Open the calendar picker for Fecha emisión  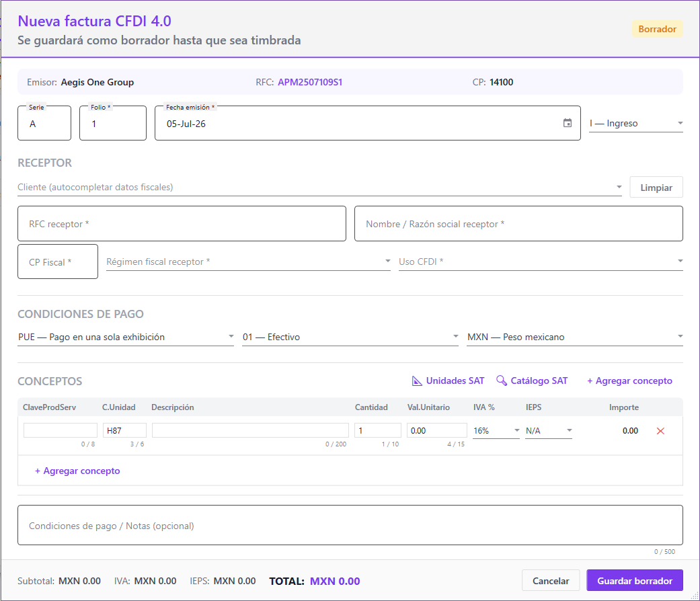point(567,123)
